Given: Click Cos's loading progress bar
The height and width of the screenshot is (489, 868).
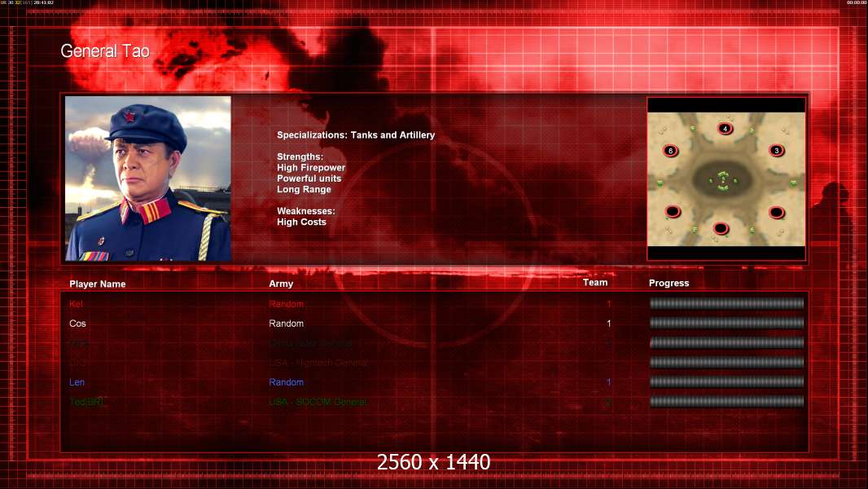Looking at the screenshot, I should click(x=727, y=323).
